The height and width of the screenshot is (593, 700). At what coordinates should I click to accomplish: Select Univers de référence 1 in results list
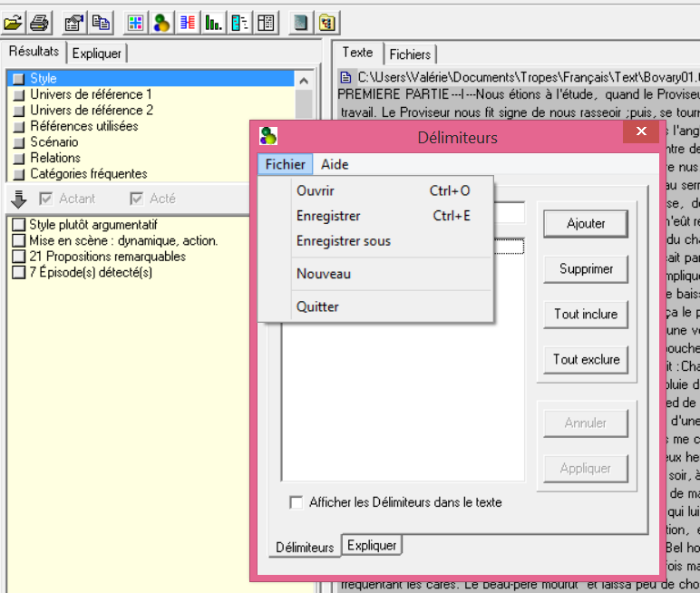(x=91, y=94)
